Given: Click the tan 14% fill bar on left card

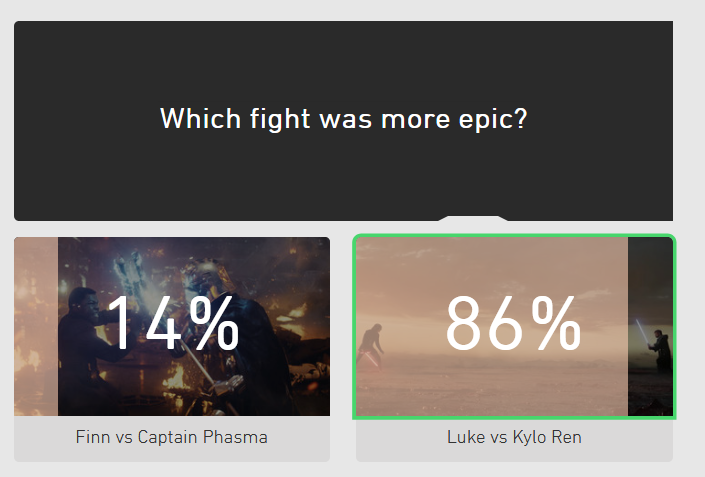Looking at the screenshot, I should point(36,326).
